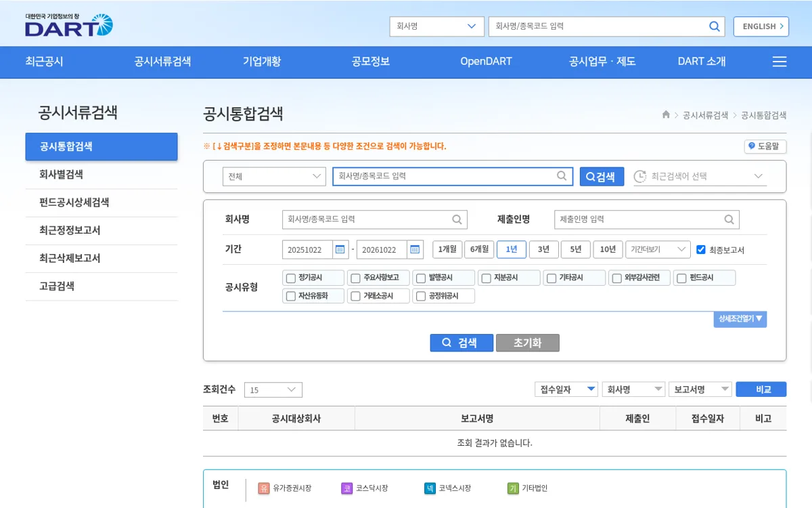Viewport: 812px width, 508px height.
Task: Click the blue 검색 button beside search field
Action: click(602, 176)
